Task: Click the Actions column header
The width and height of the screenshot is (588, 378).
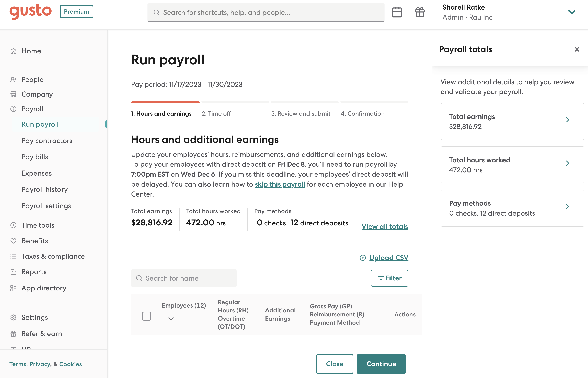Action: [405, 314]
